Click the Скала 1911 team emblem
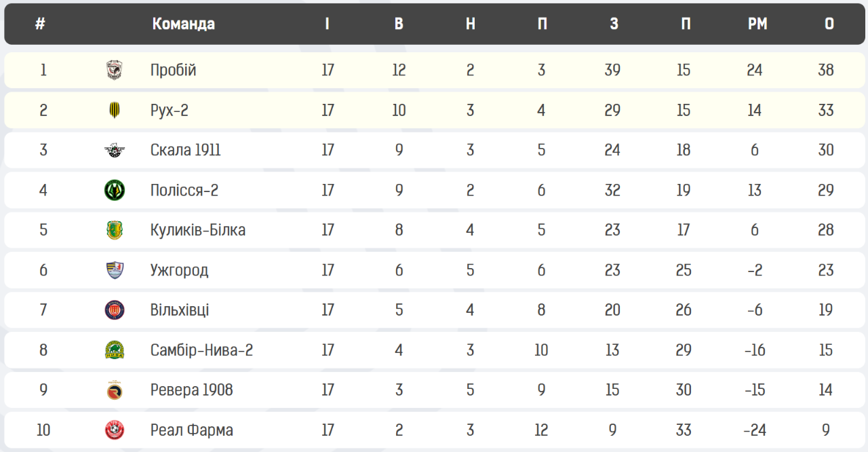Viewport: 868px width, 452px height. coord(115,150)
